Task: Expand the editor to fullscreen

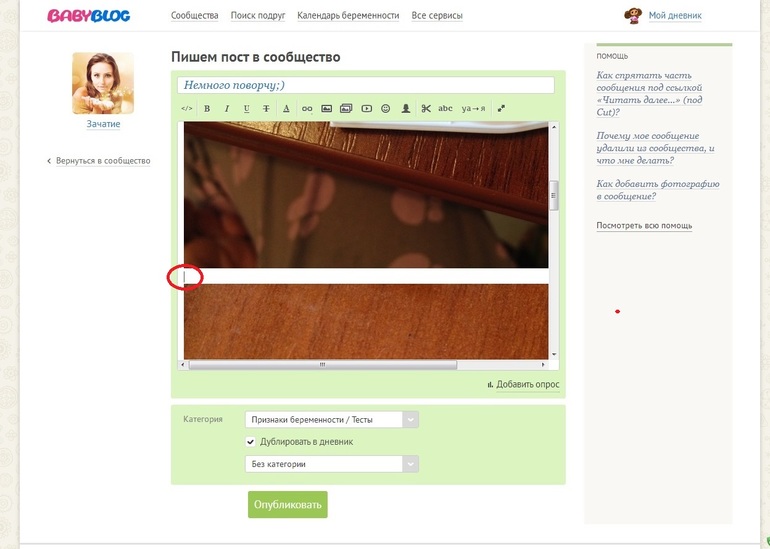Action: click(x=501, y=109)
